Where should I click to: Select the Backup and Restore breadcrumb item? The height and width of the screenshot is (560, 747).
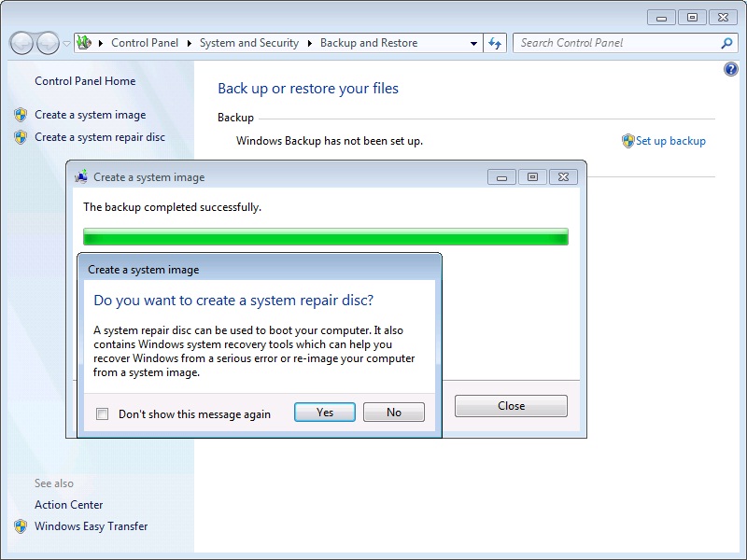[x=369, y=43]
